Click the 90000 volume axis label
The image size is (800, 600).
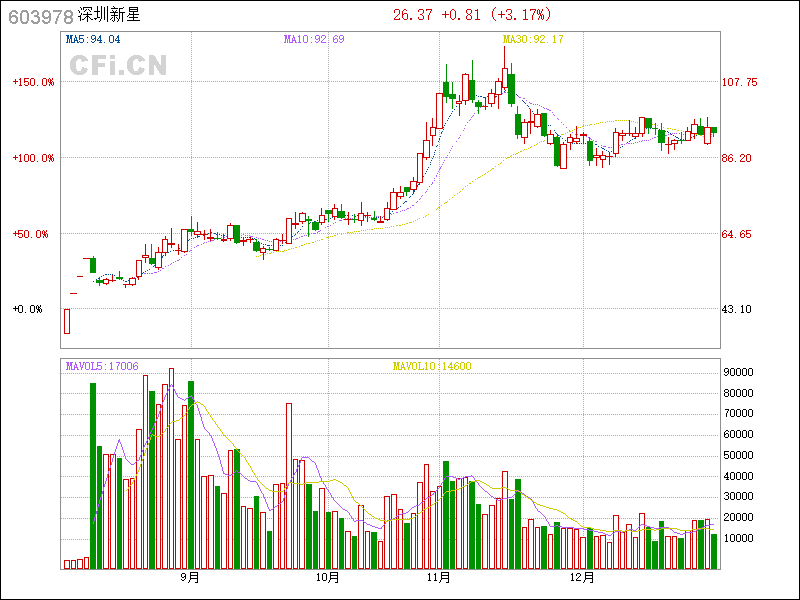[738, 372]
